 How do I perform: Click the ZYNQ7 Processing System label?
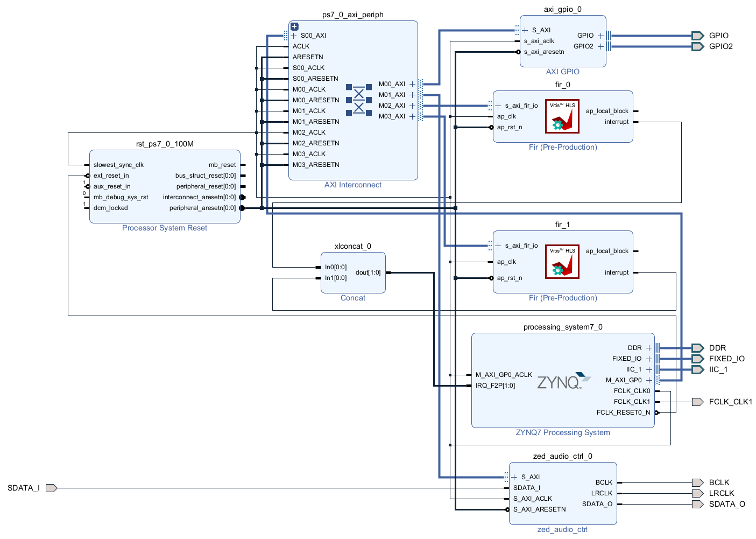[563, 432]
